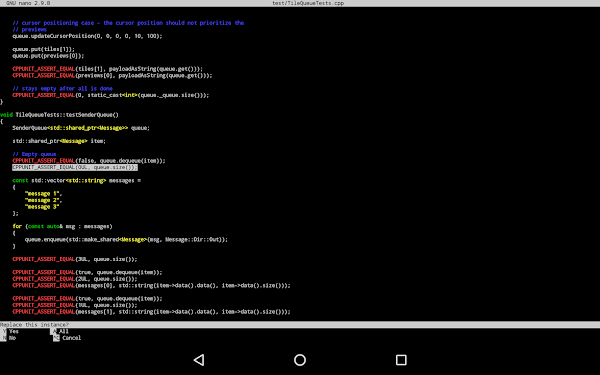Tap the Android Recent Apps square button
600x375 pixels.
coord(401,360)
